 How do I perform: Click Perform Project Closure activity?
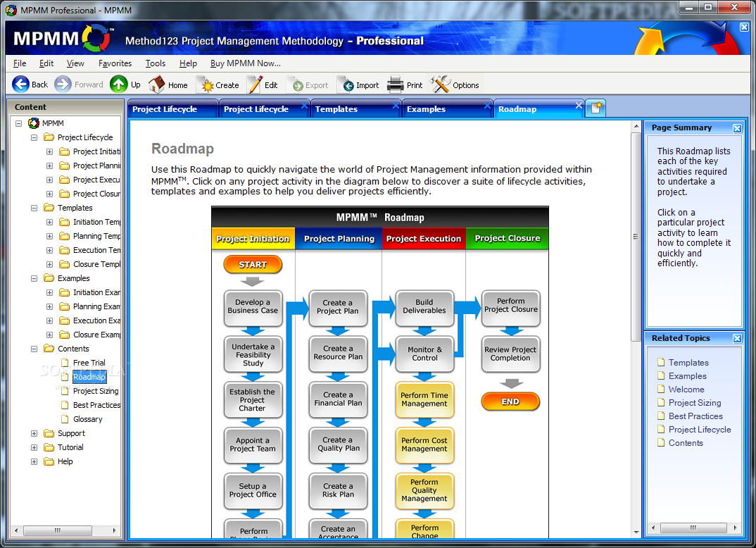tap(511, 307)
